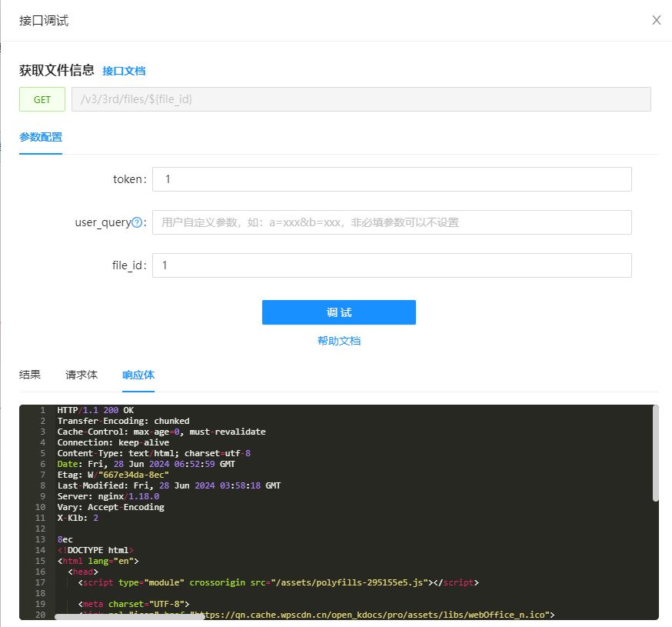672x627 pixels.
Task: Click the token field label
Action: click(129, 179)
